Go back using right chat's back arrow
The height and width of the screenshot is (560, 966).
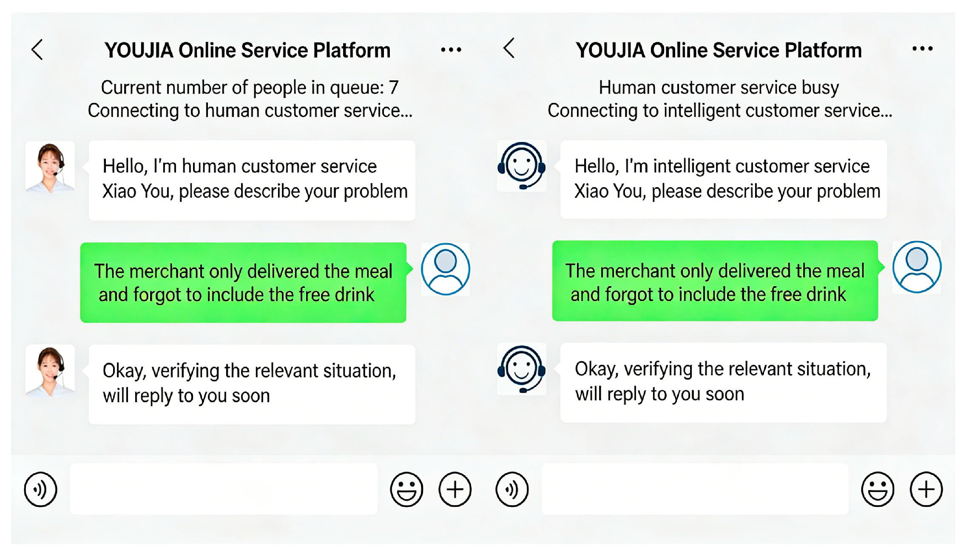coord(509,48)
